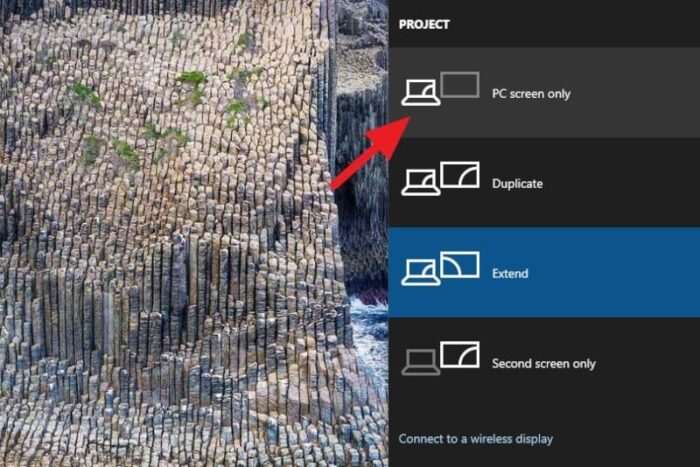This screenshot has height=467, width=700.
Task: Switch to Second screen only via its label
Action: [x=544, y=363]
